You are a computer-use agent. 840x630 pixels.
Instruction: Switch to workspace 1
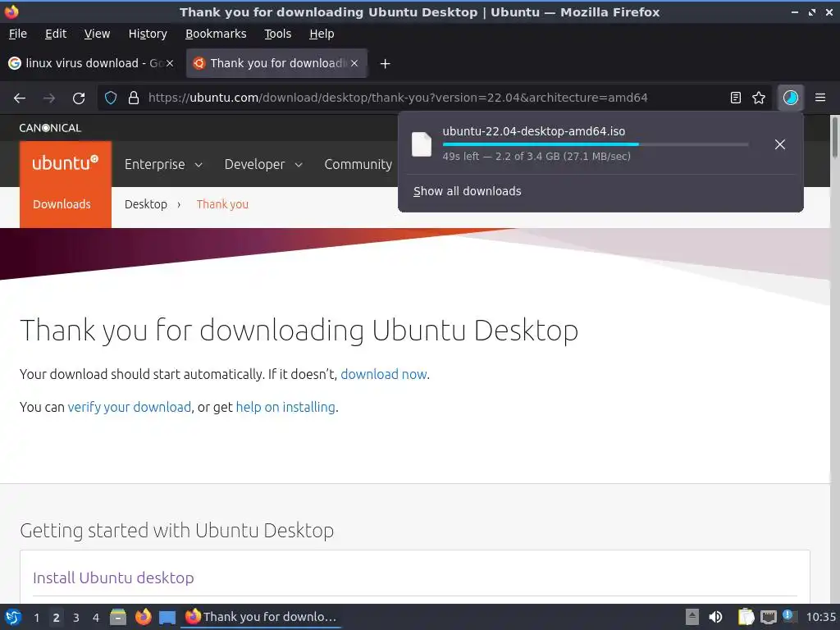(x=36, y=618)
